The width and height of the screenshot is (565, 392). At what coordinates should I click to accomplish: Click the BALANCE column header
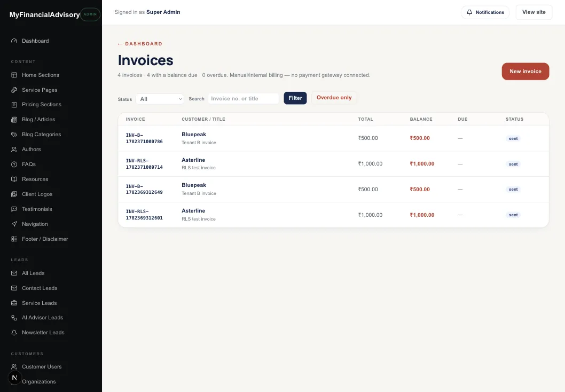click(421, 119)
